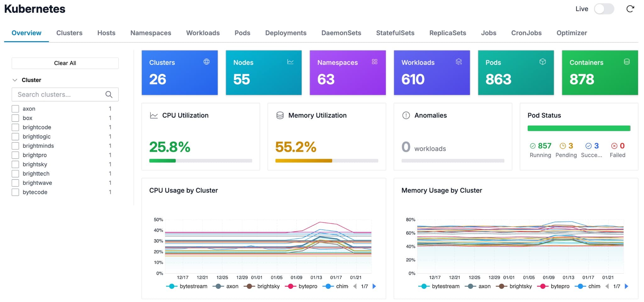Open the CronJobs tab
Screen dimensions: 644x302
526,33
